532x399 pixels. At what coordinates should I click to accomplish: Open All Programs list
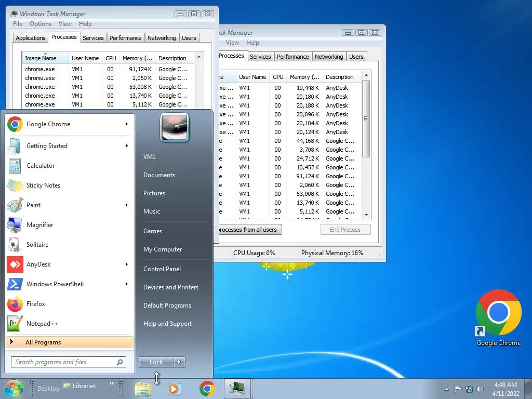click(x=70, y=342)
